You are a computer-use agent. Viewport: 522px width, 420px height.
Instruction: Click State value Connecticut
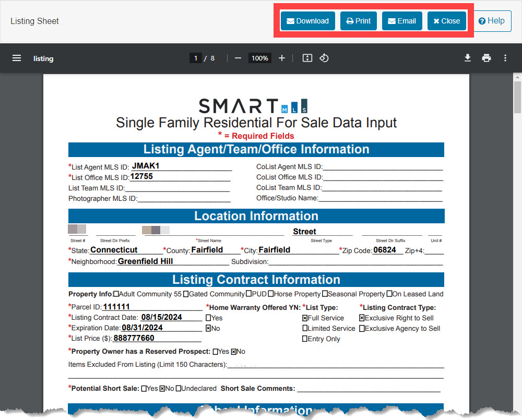point(114,250)
